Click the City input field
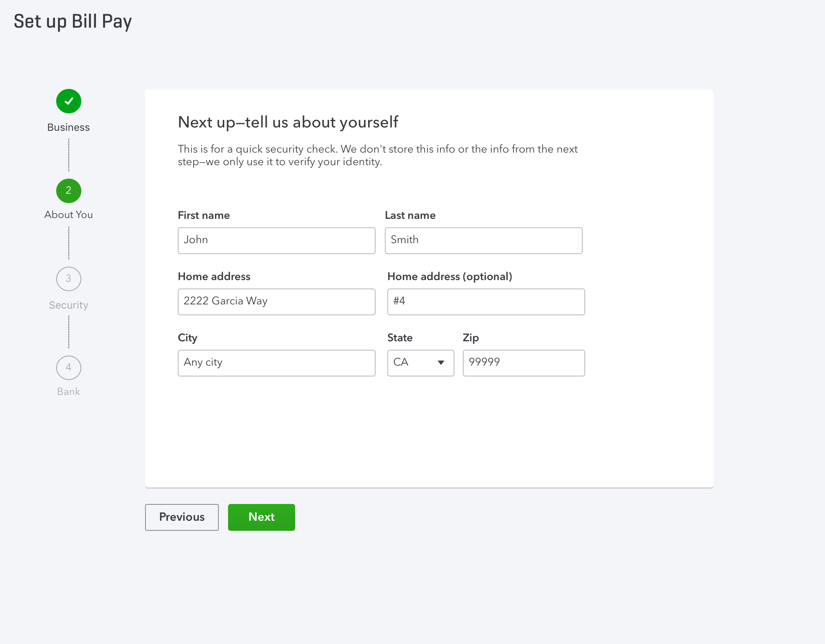 (x=277, y=363)
